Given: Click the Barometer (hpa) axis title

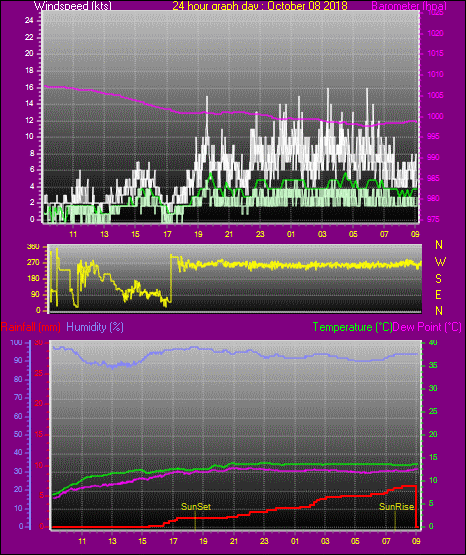Looking at the screenshot, I should 409,6.
